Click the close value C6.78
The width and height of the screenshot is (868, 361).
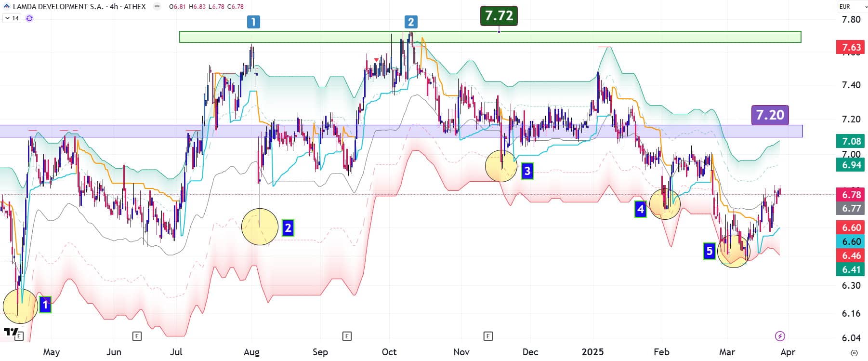click(235, 7)
